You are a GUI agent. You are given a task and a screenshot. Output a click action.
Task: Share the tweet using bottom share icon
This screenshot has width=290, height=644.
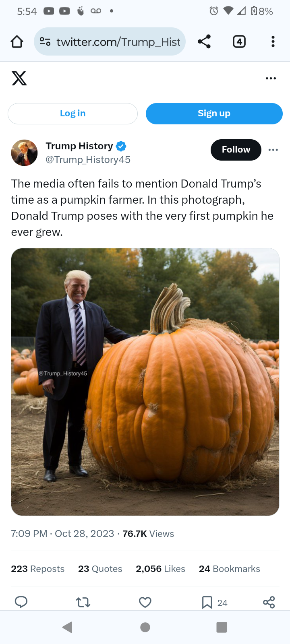tap(269, 602)
